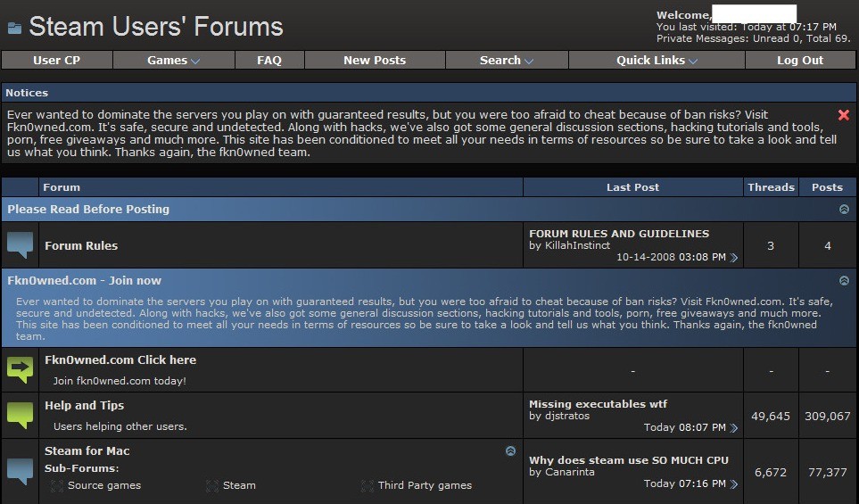859x504 pixels.
Task: Dismiss the notice with the red X
Action: (x=844, y=114)
